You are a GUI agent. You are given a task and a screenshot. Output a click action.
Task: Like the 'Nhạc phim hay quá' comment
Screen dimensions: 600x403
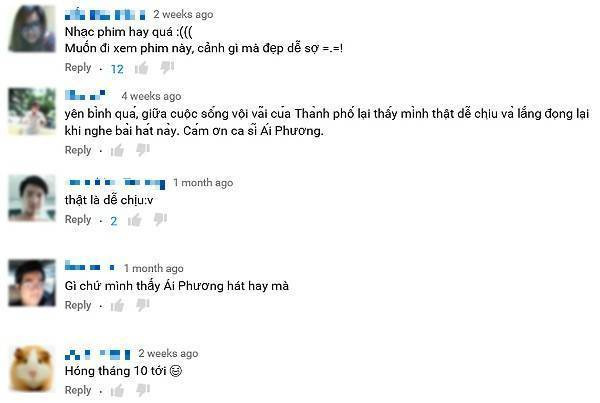coord(142,68)
